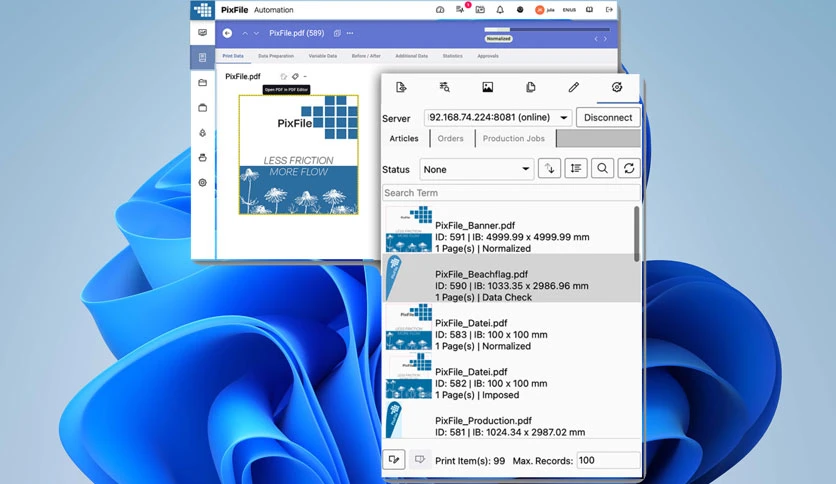Open the three-dots more menu in the title bar
The image size is (836, 484).
(350, 33)
